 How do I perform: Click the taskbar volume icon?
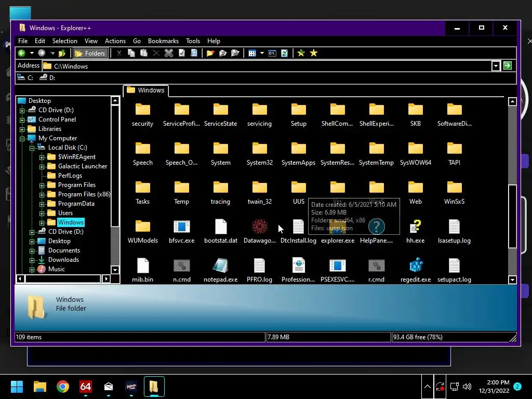467,387
